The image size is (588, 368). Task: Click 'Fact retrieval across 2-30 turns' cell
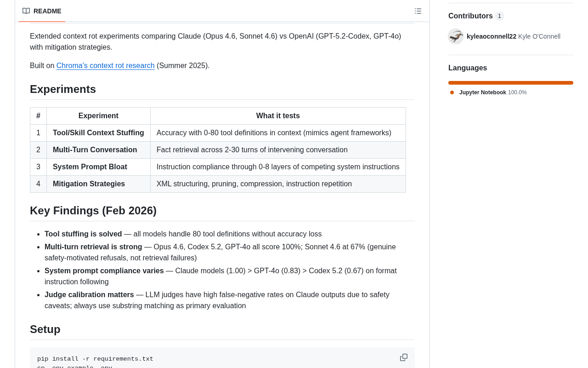click(x=278, y=150)
